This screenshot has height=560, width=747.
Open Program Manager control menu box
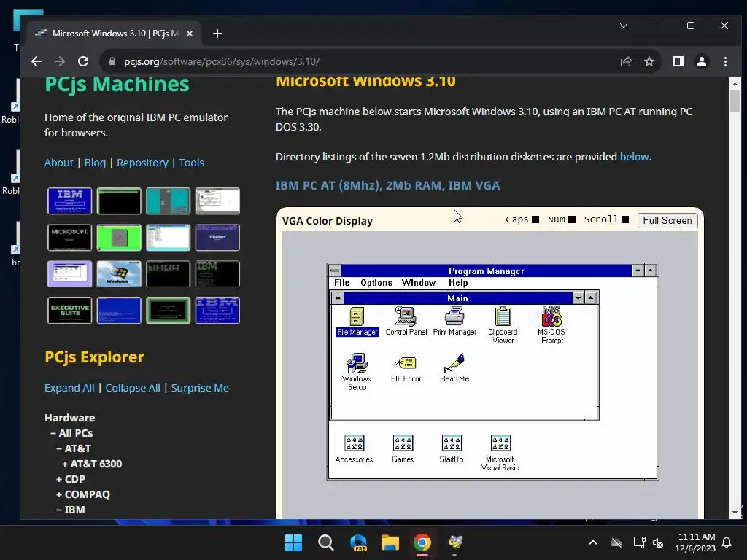pyautogui.click(x=335, y=271)
